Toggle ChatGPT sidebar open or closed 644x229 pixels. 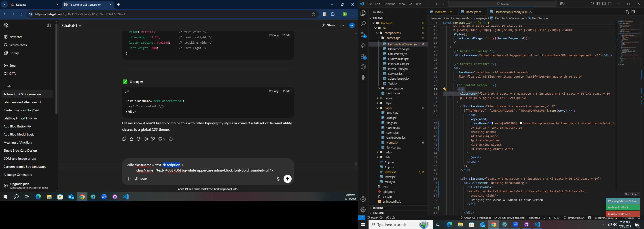pos(49,25)
